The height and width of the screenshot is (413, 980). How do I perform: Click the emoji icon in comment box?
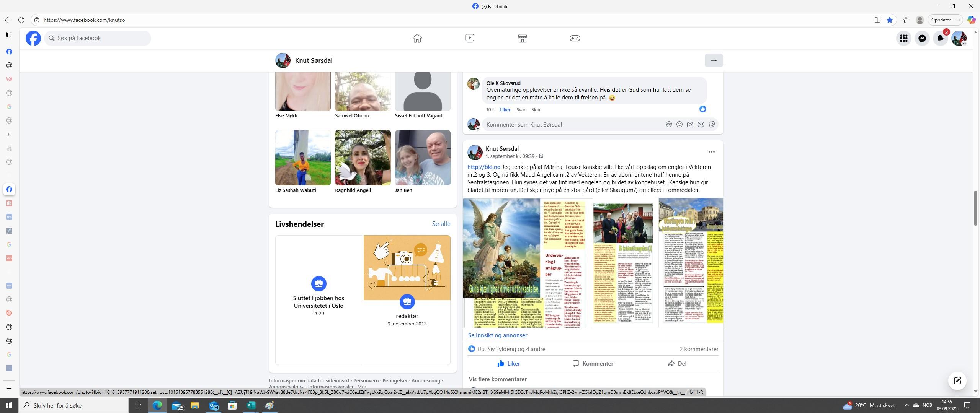point(679,125)
